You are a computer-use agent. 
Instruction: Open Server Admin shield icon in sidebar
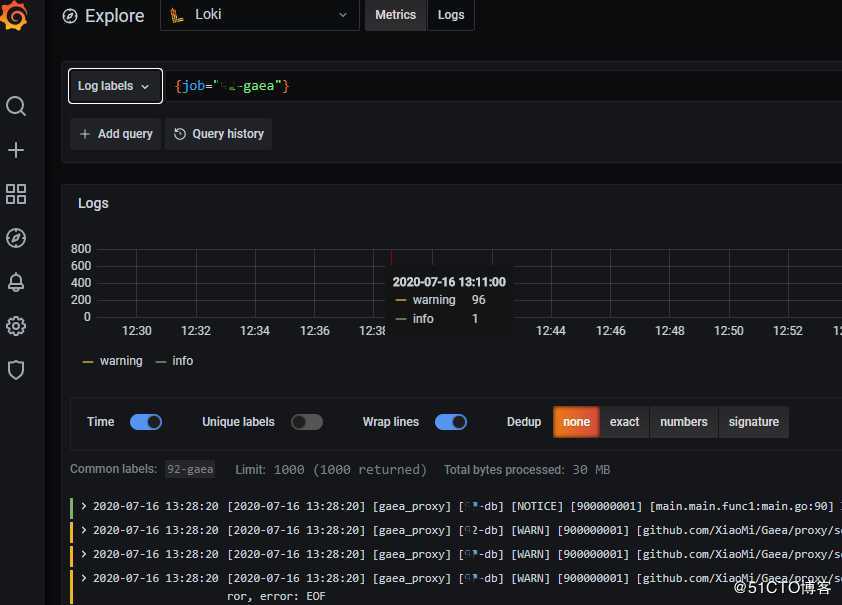16,370
